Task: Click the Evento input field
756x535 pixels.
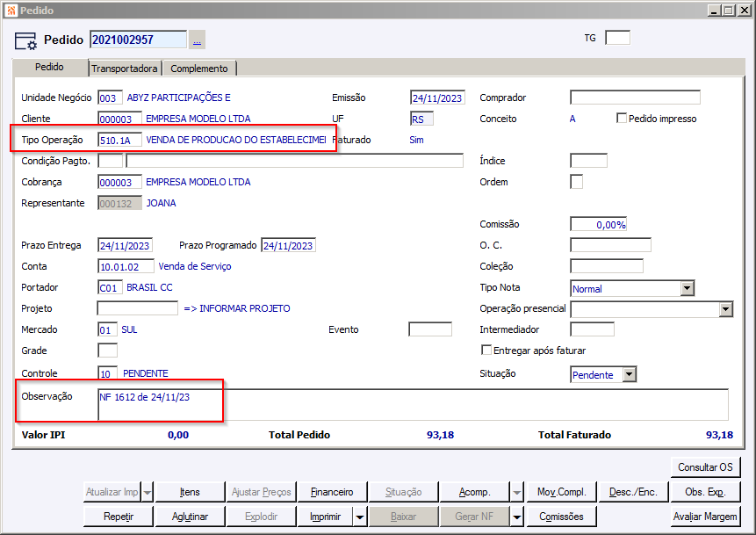Action: 430,329
